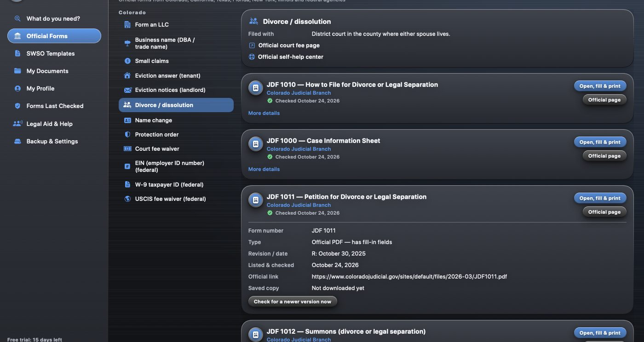Click the Eviction answer house icon
The image size is (644, 342).
click(127, 76)
